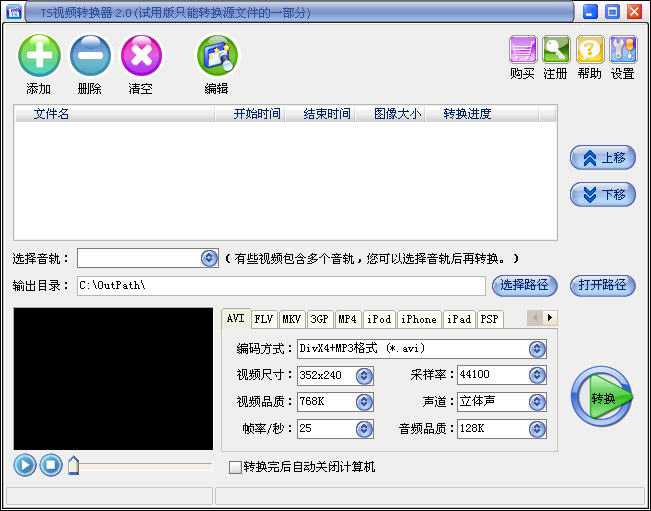Switch to the iPad tab
Viewport: 651px width, 511px height.
point(459,319)
